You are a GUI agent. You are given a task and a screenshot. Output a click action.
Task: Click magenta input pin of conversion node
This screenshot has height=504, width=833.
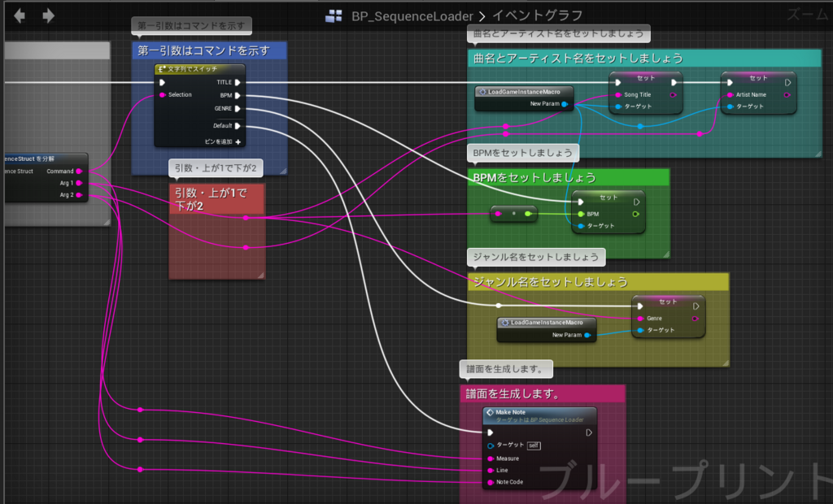point(498,214)
